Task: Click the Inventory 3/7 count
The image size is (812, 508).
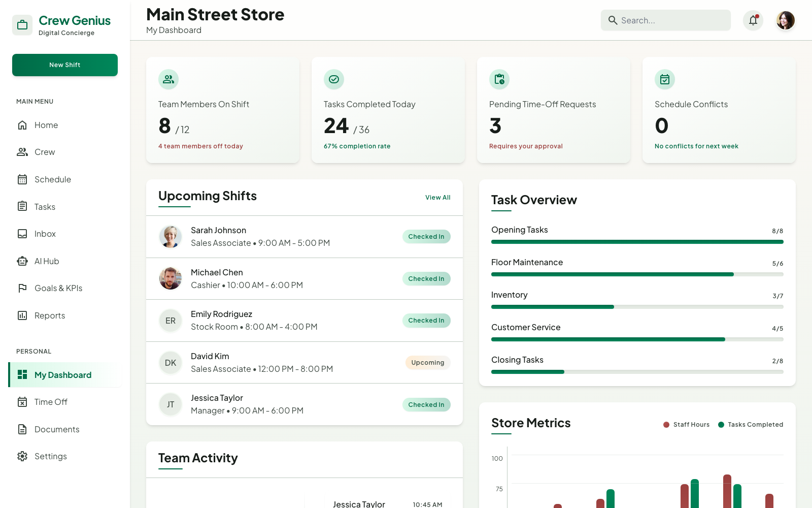Action: tap(778, 296)
